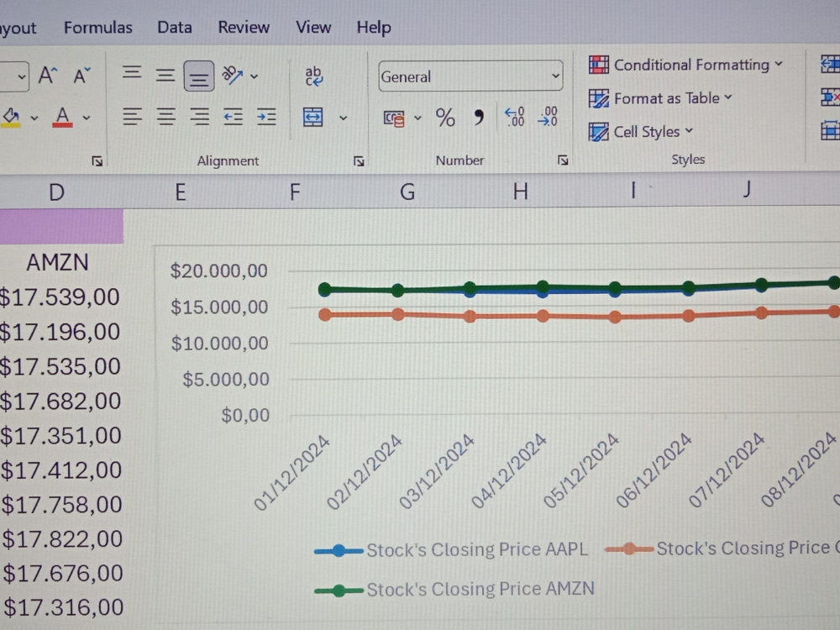Screen dimensions: 840x630
Task: Open the Layout tab
Action: pyautogui.click(x=18, y=28)
